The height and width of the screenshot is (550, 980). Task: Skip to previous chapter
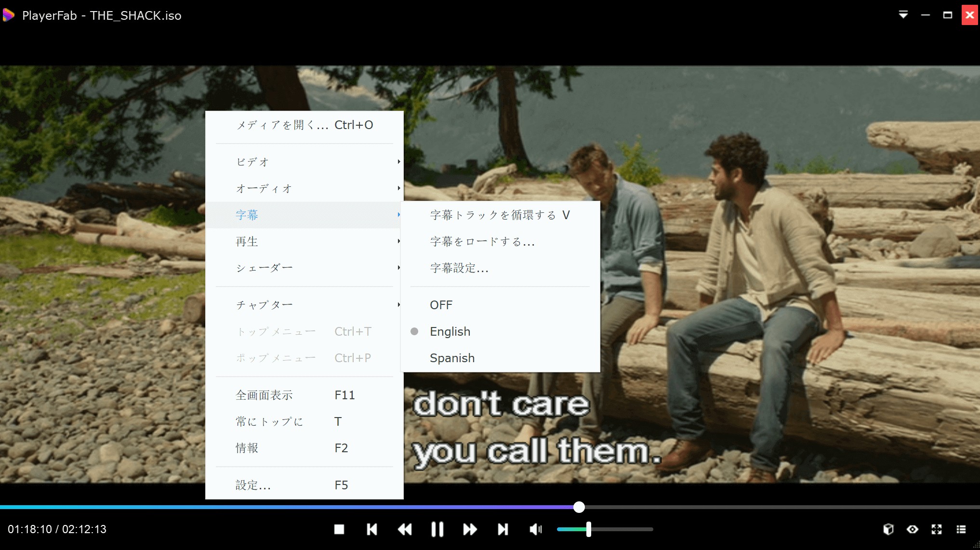[x=371, y=529]
